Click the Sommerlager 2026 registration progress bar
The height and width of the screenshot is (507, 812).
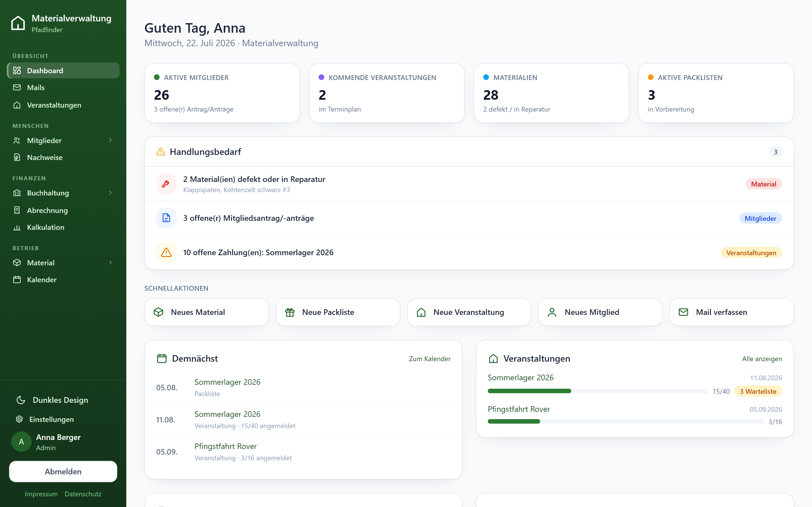point(598,391)
